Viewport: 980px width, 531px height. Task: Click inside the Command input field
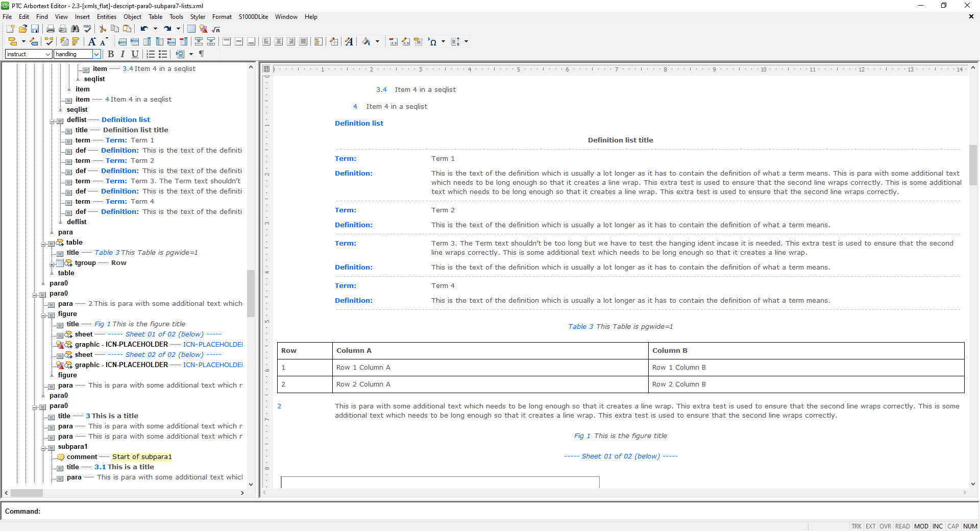coord(204,512)
